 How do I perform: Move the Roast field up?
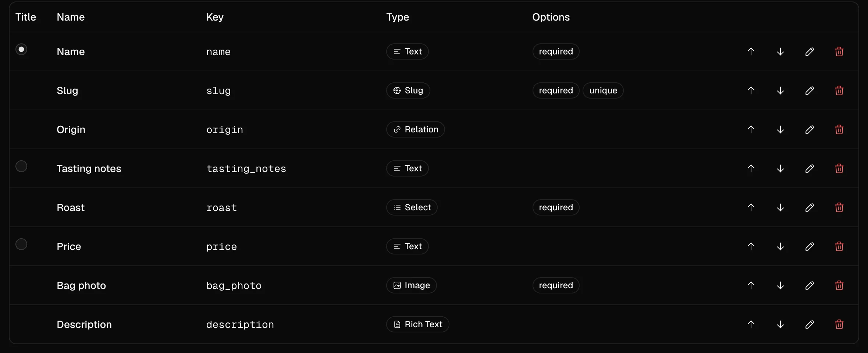pos(751,207)
